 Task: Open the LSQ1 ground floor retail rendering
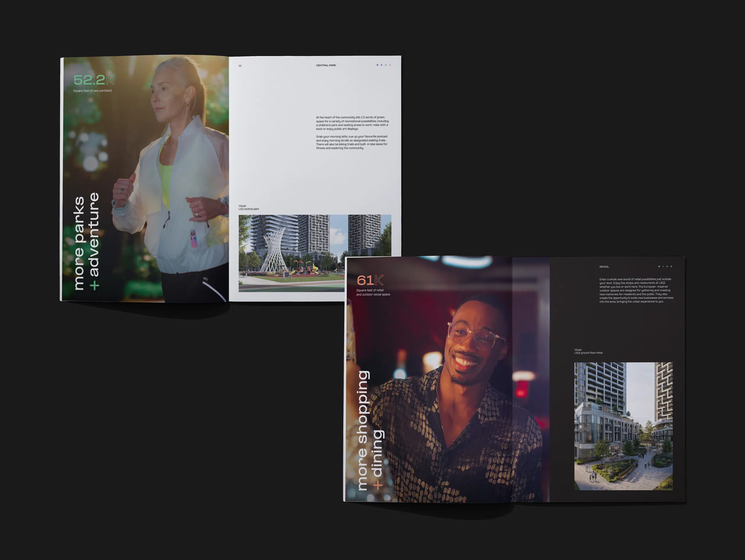623,426
